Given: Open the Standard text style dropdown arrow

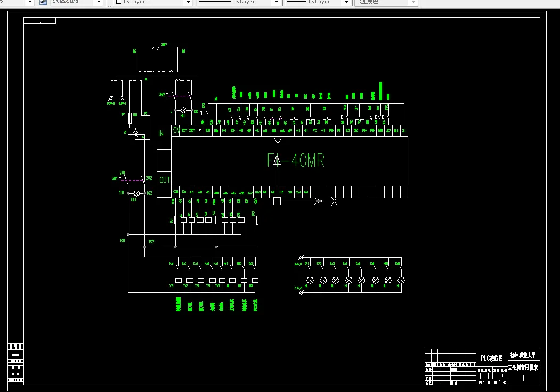Looking at the screenshot, I should pos(99,2).
